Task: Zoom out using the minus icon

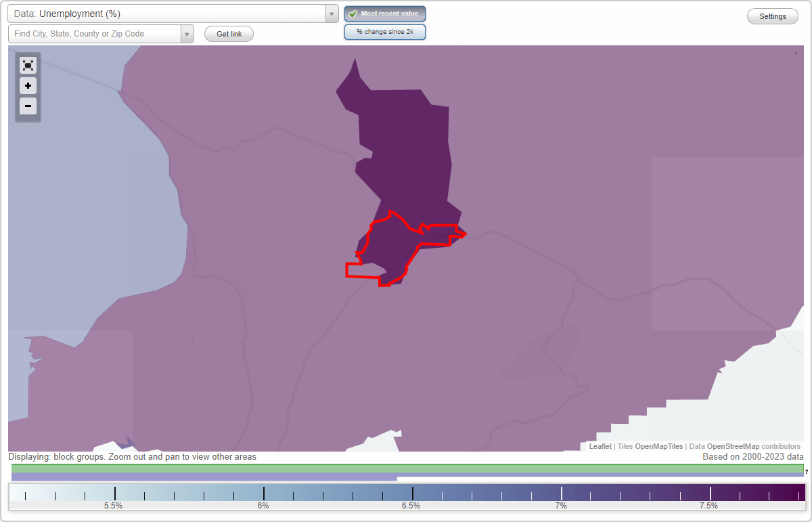Action: (x=28, y=106)
